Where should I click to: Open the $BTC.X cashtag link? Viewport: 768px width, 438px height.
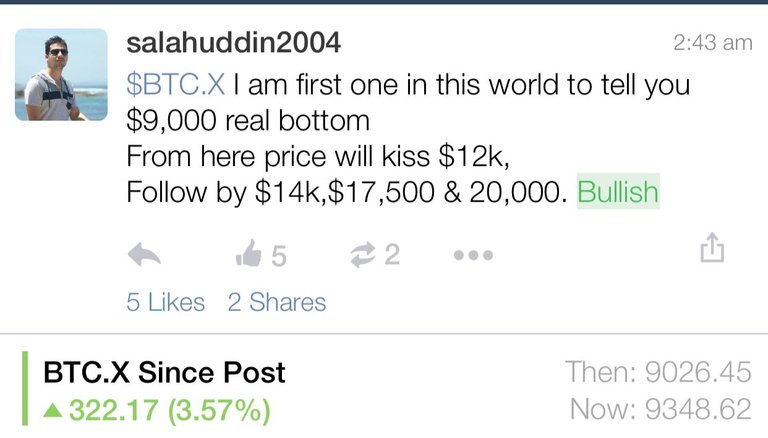tap(176, 84)
